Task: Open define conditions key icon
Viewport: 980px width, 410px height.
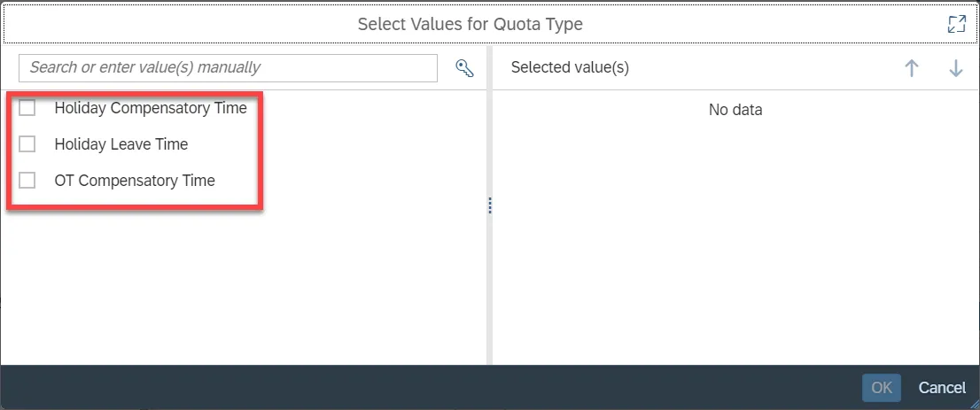Action: tap(464, 68)
